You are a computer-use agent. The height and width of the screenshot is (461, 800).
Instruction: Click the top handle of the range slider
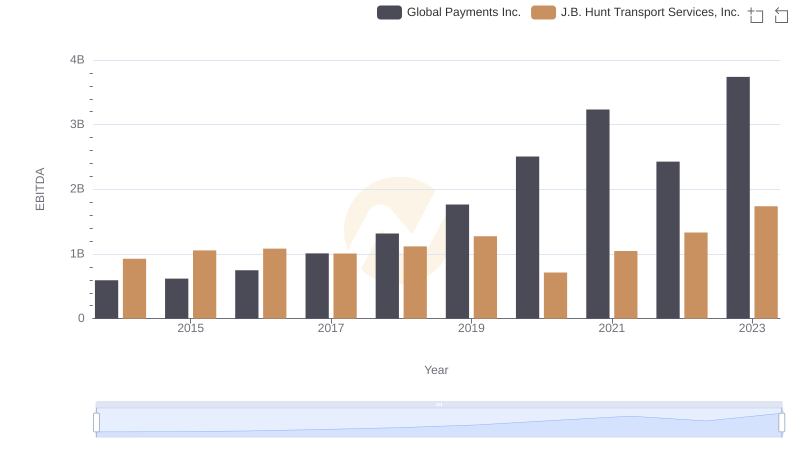pos(439,404)
